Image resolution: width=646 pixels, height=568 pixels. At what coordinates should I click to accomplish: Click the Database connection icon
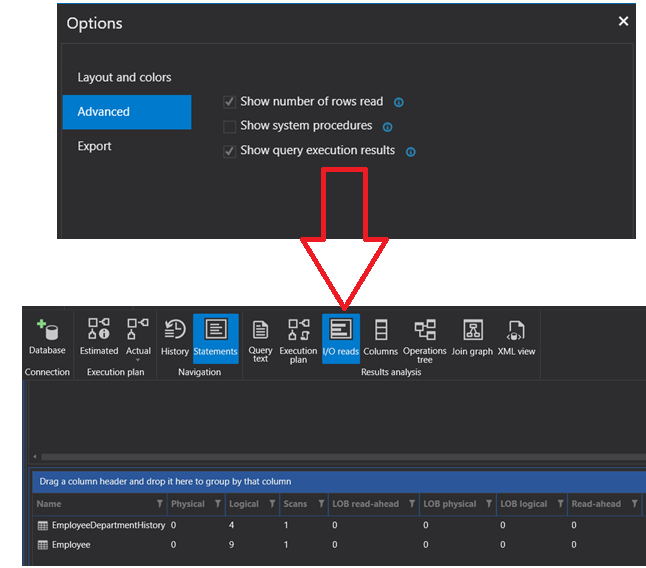(47, 337)
